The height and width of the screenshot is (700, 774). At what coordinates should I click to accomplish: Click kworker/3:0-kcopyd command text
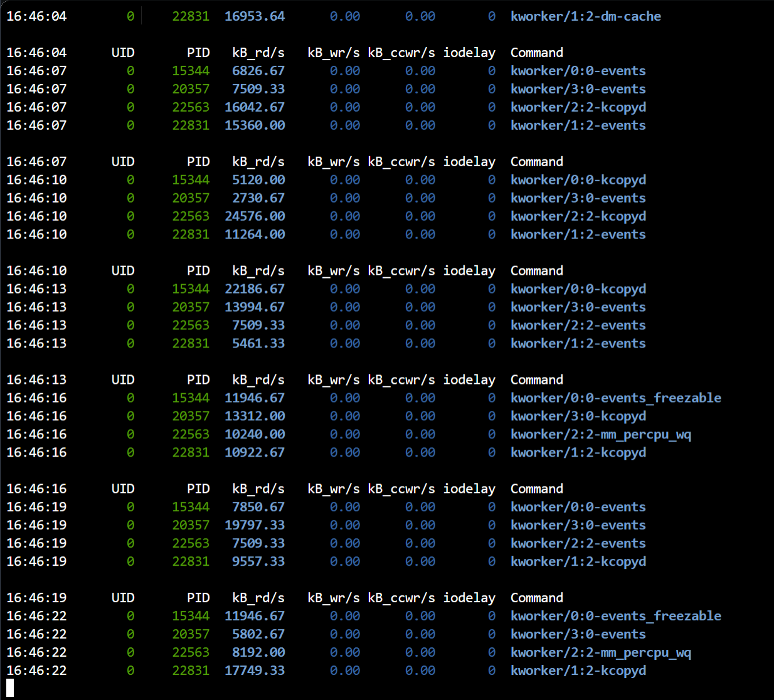[578, 416]
